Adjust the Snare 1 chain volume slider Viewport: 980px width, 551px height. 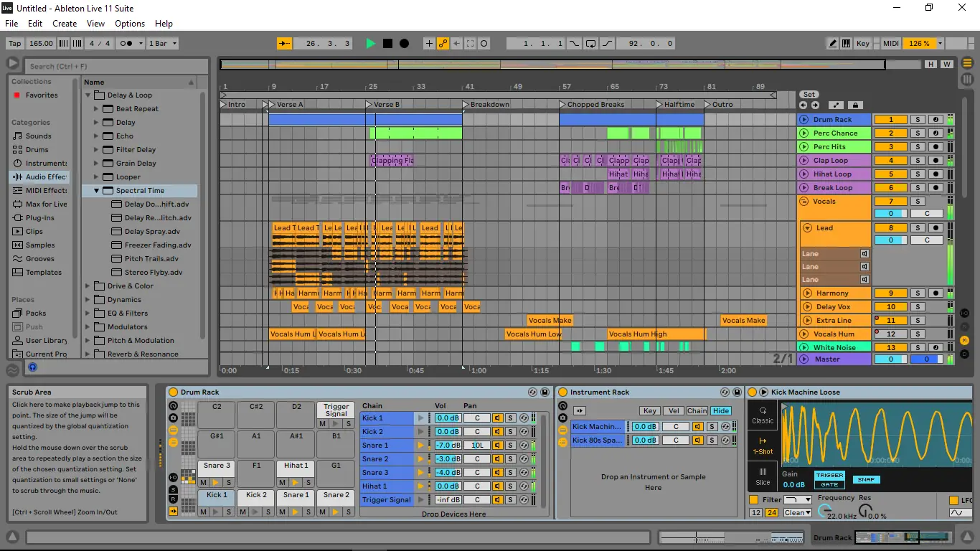click(448, 446)
